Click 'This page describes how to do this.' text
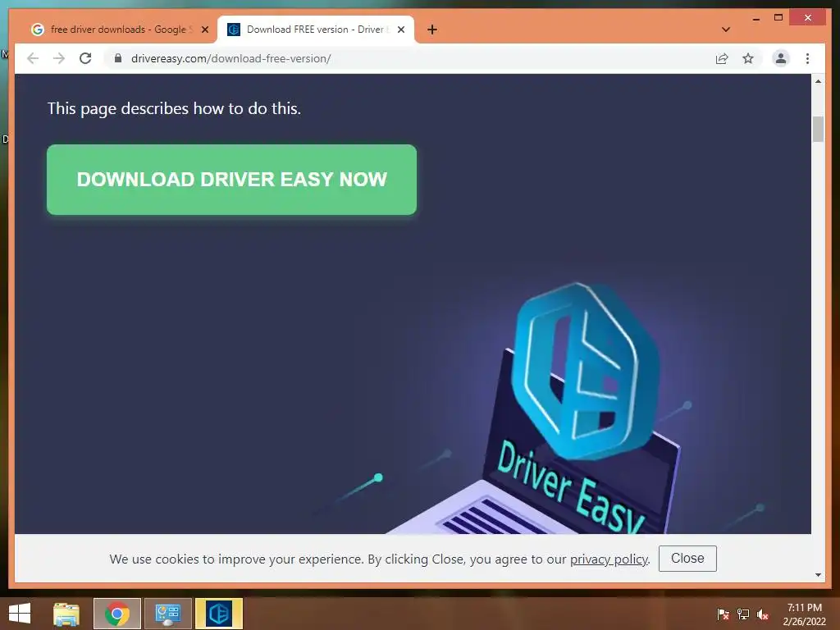This screenshot has width=840, height=630. [174, 109]
